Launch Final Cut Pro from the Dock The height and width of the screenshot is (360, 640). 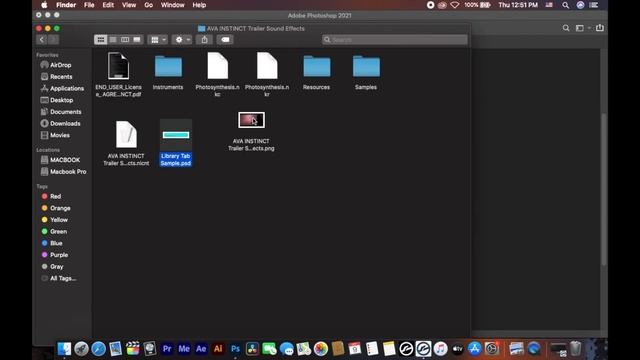point(133,349)
